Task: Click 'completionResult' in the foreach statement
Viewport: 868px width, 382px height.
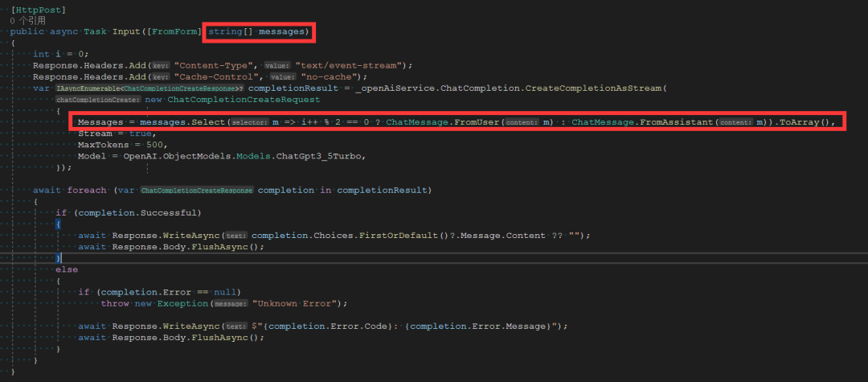Action: (382, 190)
